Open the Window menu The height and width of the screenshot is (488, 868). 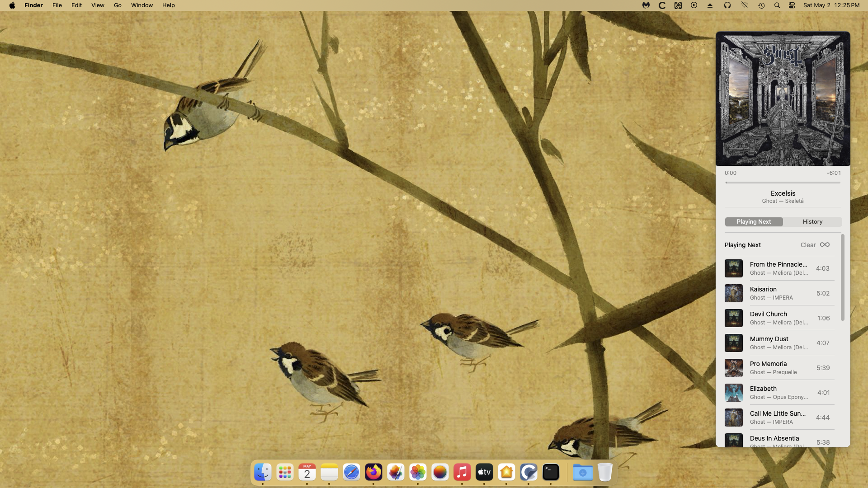pyautogui.click(x=142, y=5)
